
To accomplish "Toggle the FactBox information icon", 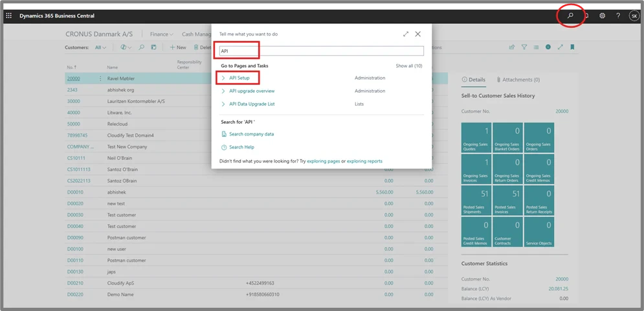I will coord(548,47).
